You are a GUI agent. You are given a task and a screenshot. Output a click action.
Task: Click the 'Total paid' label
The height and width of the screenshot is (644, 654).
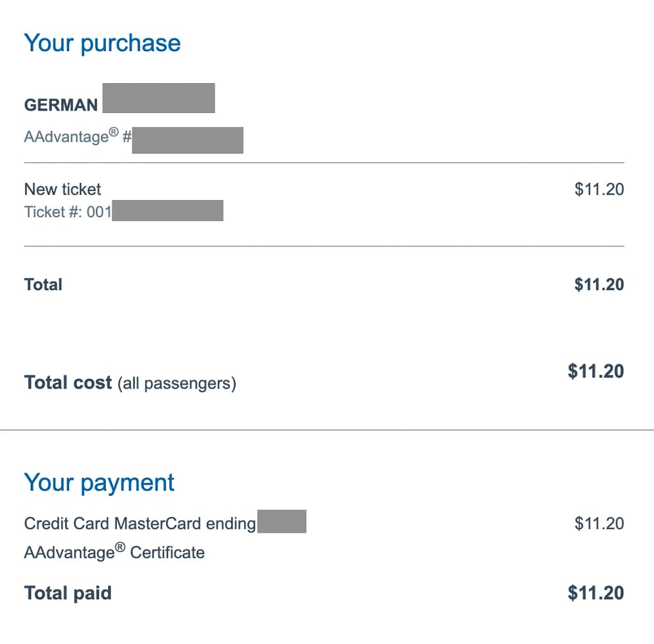pyautogui.click(x=68, y=593)
